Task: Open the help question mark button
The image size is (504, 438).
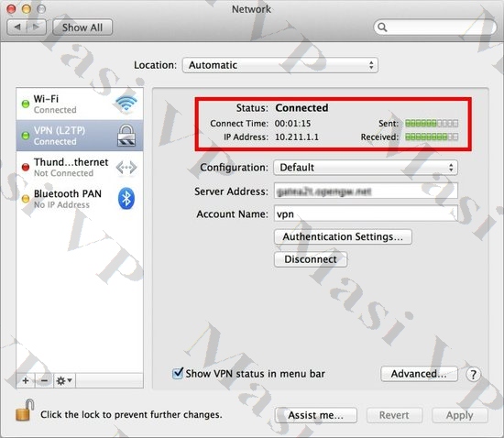Action: click(473, 375)
